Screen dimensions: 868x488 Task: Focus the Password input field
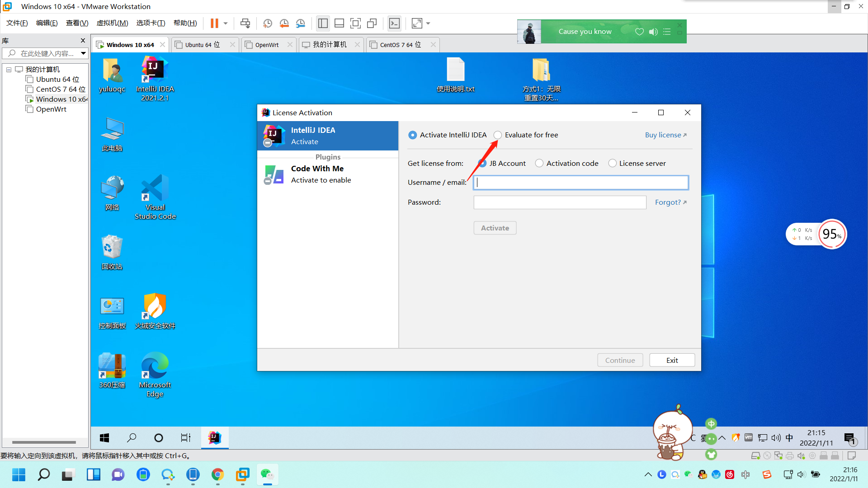tap(560, 202)
